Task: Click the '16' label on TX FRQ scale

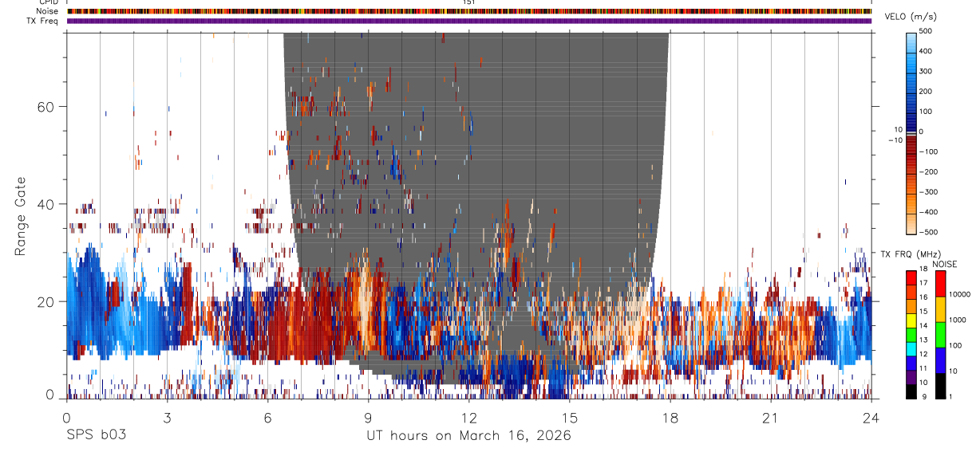Action: coord(924,297)
